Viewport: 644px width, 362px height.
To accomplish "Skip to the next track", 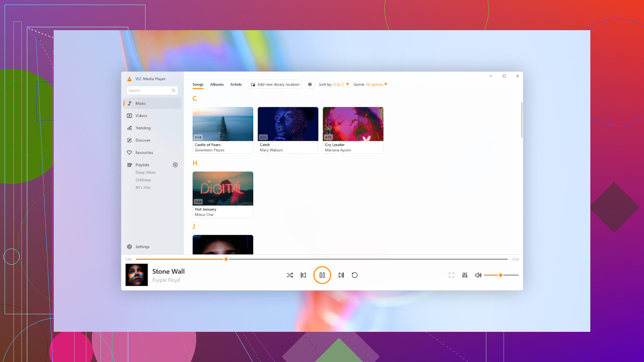I will tap(341, 275).
